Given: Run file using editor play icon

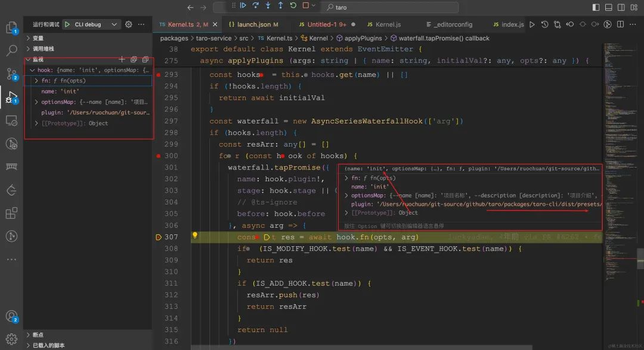Looking at the screenshot, I should 532,24.
